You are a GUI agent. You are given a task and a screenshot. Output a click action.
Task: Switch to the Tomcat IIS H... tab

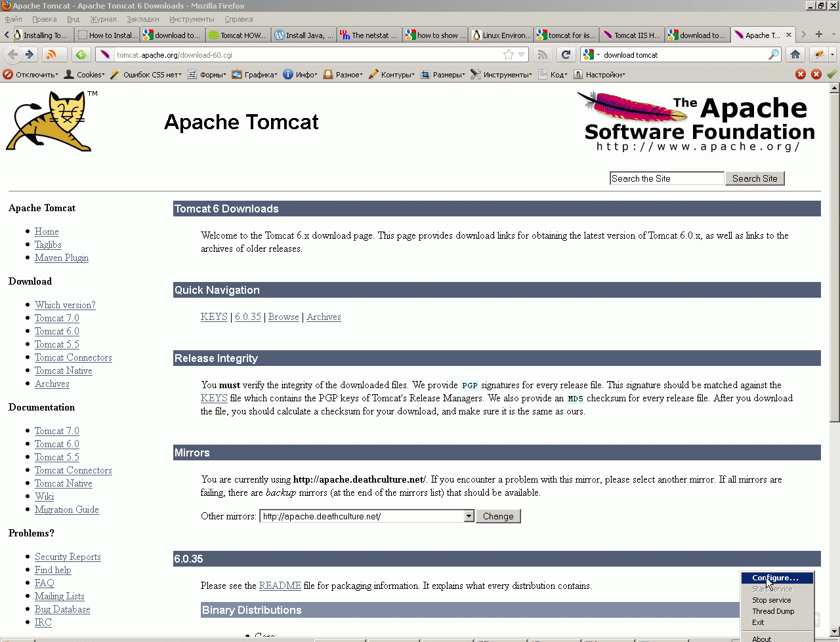[x=631, y=35]
